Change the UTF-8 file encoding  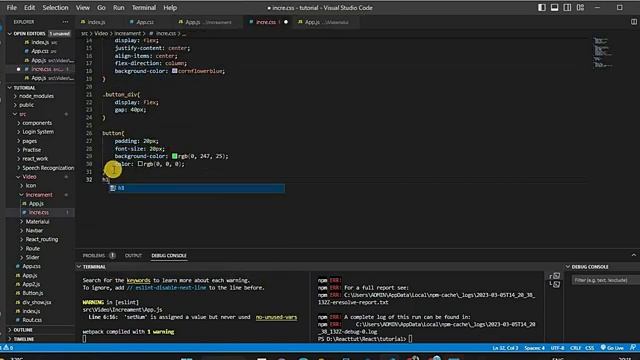coord(557,348)
